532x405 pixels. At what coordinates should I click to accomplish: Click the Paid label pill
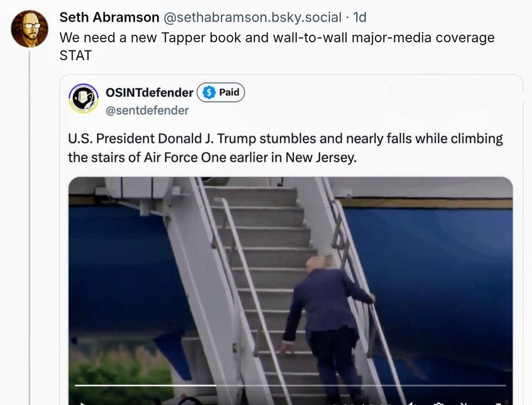(x=221, y=92)
